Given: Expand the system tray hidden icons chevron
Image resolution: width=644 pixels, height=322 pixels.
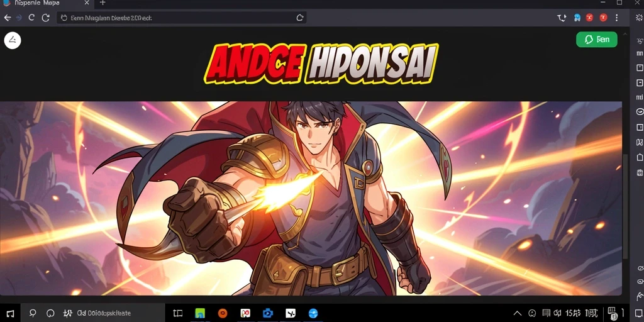Looking at the screenshot, I should tap(518, 313).
